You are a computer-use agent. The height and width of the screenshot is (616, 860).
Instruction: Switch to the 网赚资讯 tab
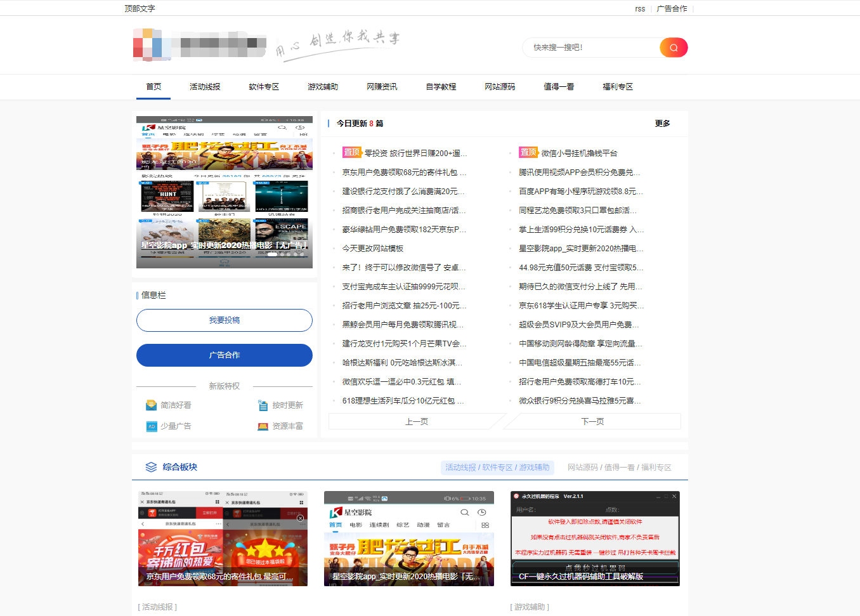pyautogui.click(x=381, y=86)
